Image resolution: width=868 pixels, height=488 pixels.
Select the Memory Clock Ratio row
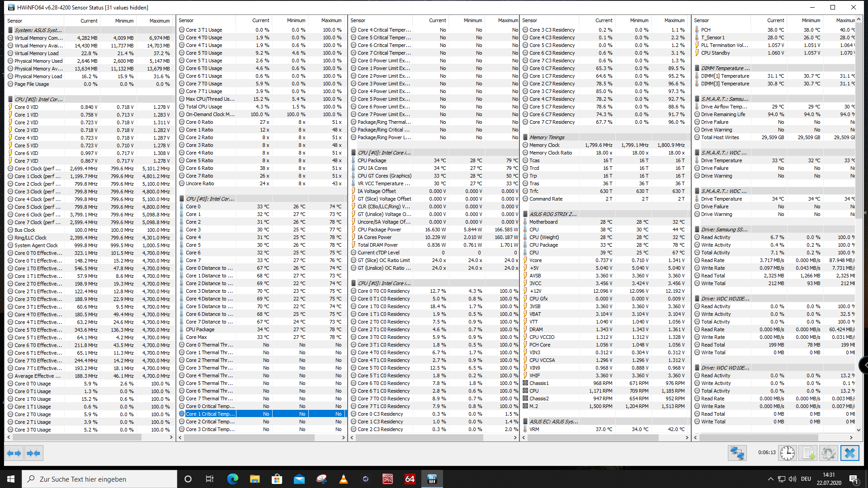coord(605,153)
